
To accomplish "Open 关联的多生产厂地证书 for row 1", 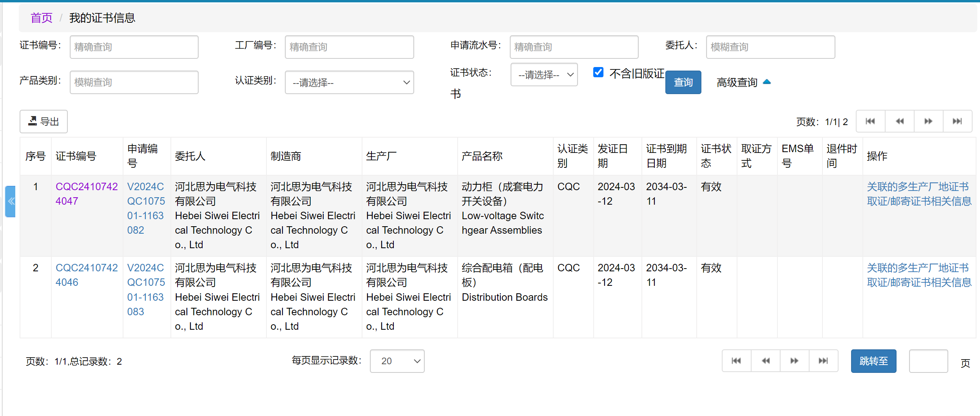I will [x=918, y=187].
